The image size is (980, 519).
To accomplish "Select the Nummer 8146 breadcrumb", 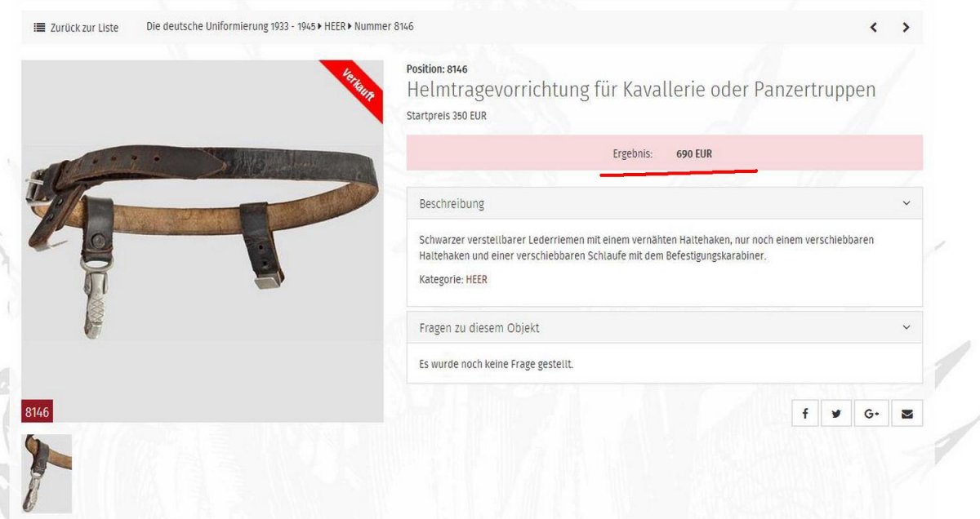I will (x=384, y=26).
